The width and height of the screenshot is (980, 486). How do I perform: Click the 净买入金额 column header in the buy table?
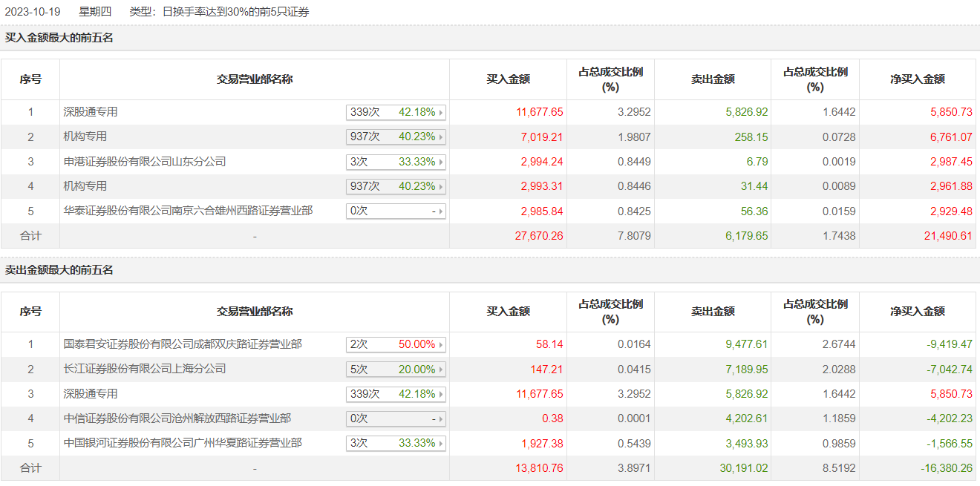pos(918,79)
